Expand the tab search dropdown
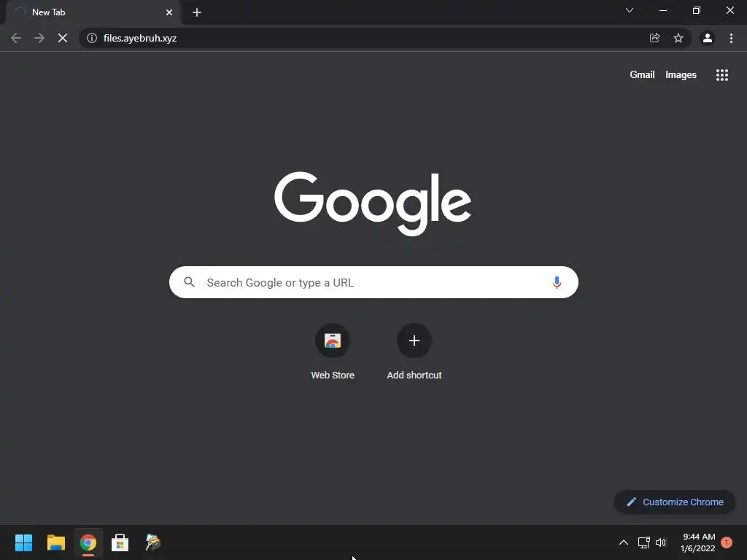 [630, 10]
